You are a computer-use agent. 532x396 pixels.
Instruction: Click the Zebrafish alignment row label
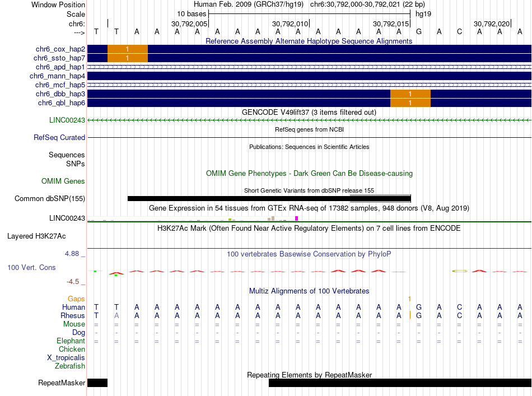pyautogui.click(x=70, y=366)
